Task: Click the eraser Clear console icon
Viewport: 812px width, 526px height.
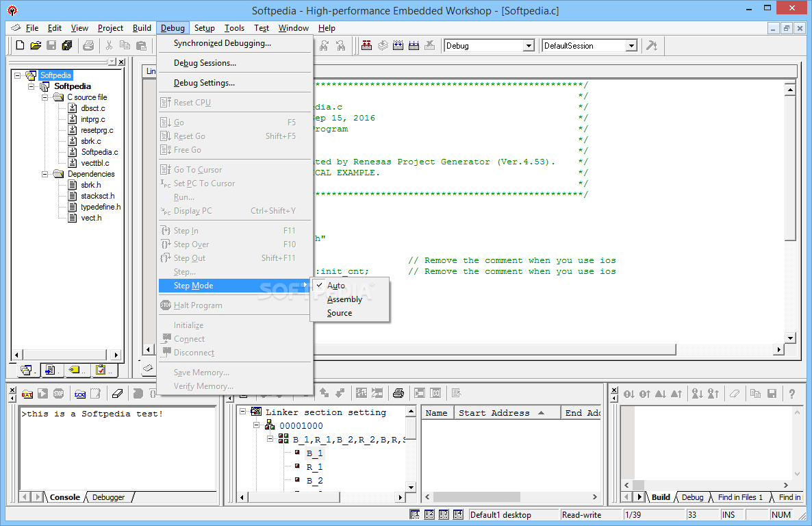Action: click(118, 394)
